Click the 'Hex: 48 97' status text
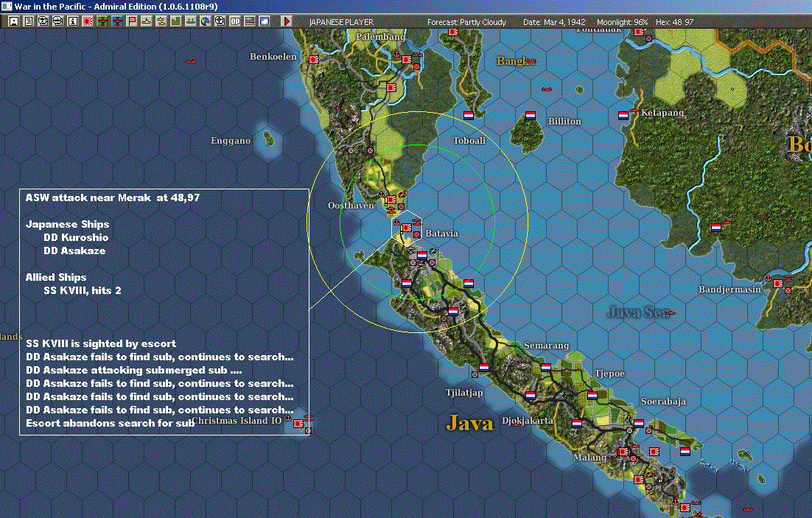The width and height of the screenshot is (812, 518). point(674,22)
